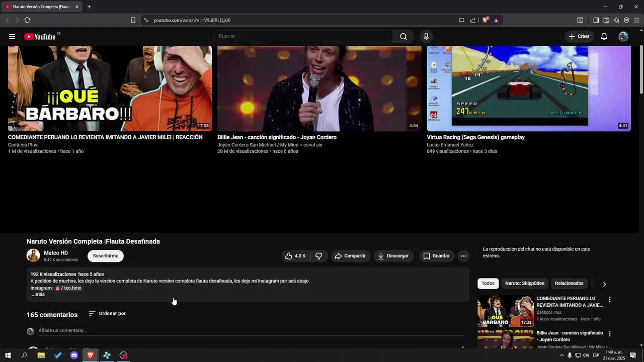Open Brave VPN shield icon
644x362 pixels.
[x=626, y=20]
